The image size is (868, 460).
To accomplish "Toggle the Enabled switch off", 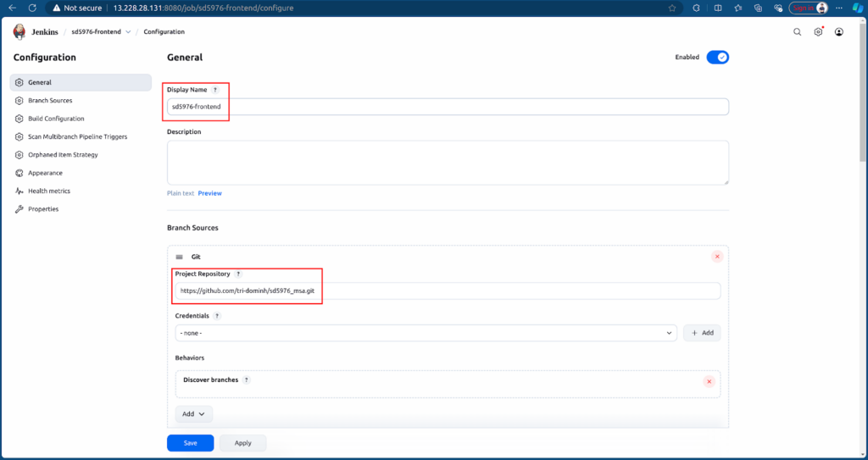I will [x=717, y=58].
